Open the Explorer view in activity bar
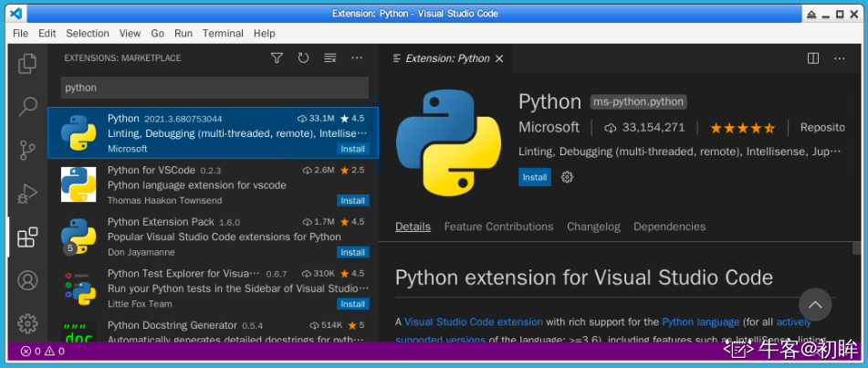This screenshot has width=868, height=368. (27, 64)
